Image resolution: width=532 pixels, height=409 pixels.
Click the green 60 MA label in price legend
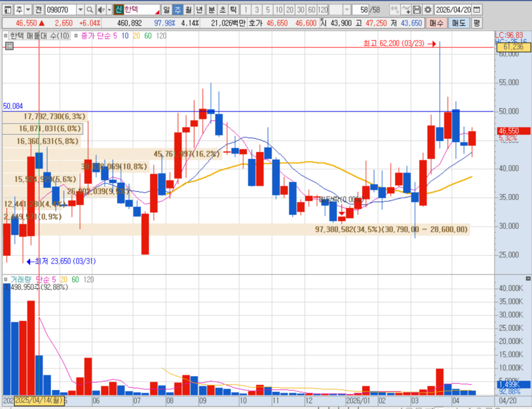148,36
